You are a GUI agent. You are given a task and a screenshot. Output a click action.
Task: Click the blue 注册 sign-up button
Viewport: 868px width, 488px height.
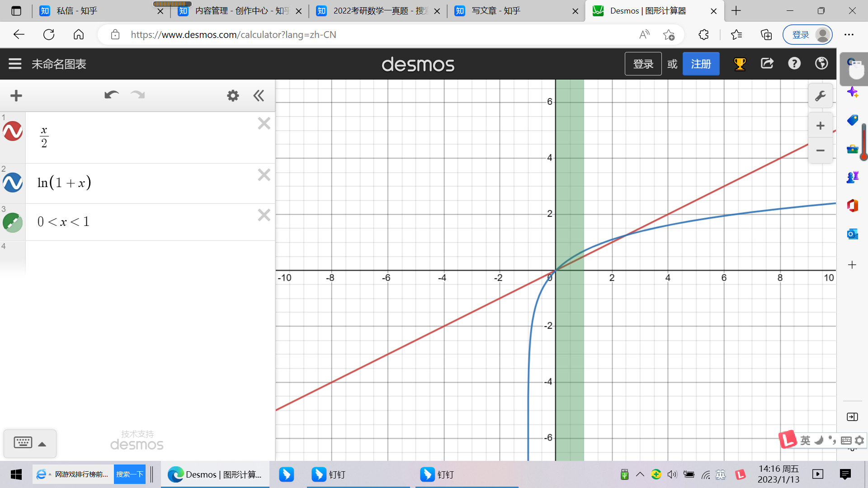(701, 64)
